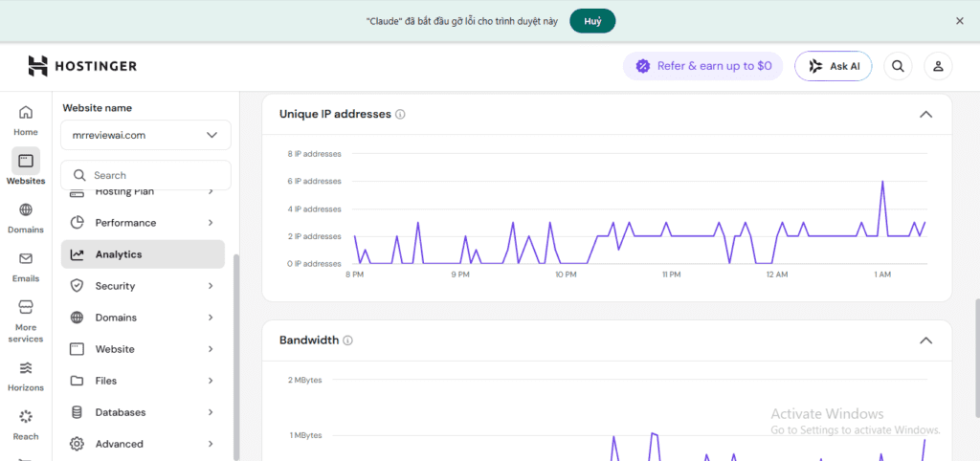Click the 2 MBytes axis label
The image size is (980, 461).
(305, 380)
